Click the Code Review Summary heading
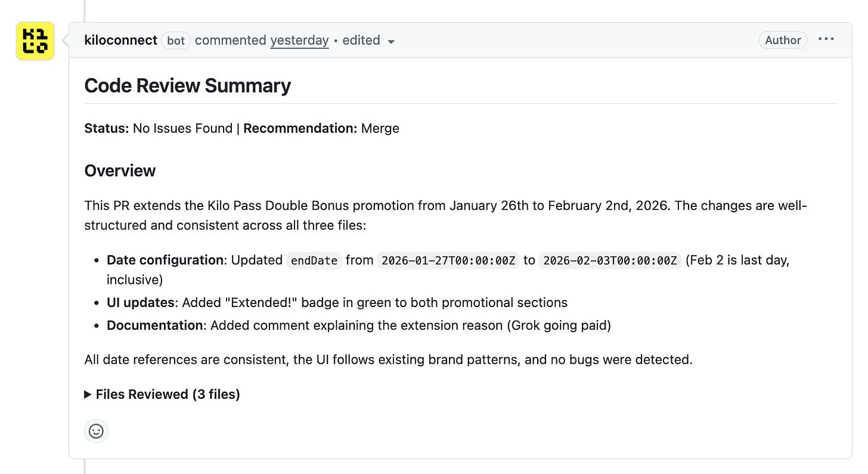The image size is (868, 474). coord(187,86)
